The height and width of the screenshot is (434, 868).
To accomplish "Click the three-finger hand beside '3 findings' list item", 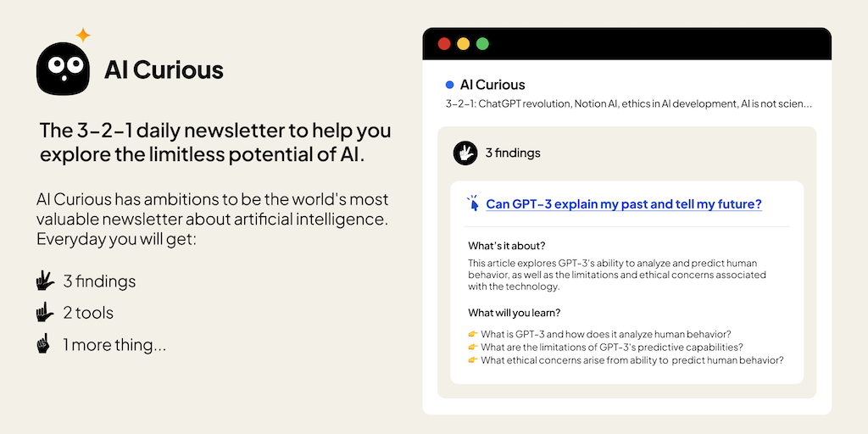I will [45, 281].
